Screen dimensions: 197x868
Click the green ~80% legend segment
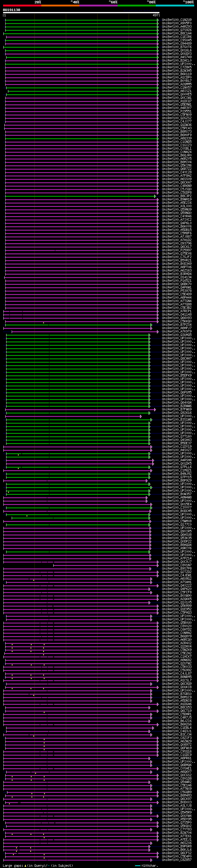pyautogui.click(x=137, y=6)
